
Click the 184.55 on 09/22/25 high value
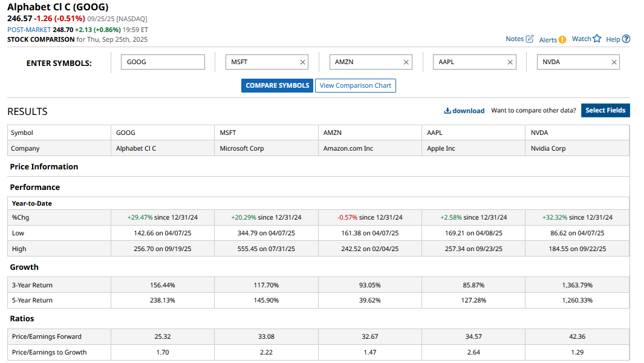577,249
